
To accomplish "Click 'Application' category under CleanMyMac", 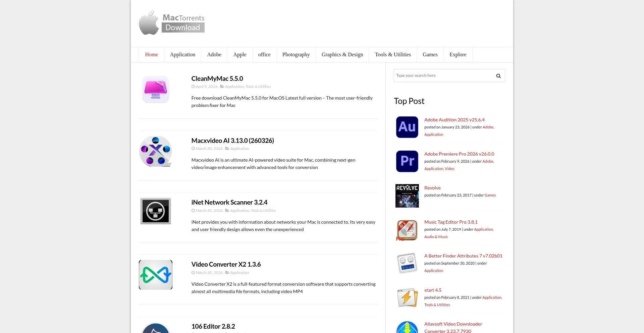I will (x=234, y=87).
